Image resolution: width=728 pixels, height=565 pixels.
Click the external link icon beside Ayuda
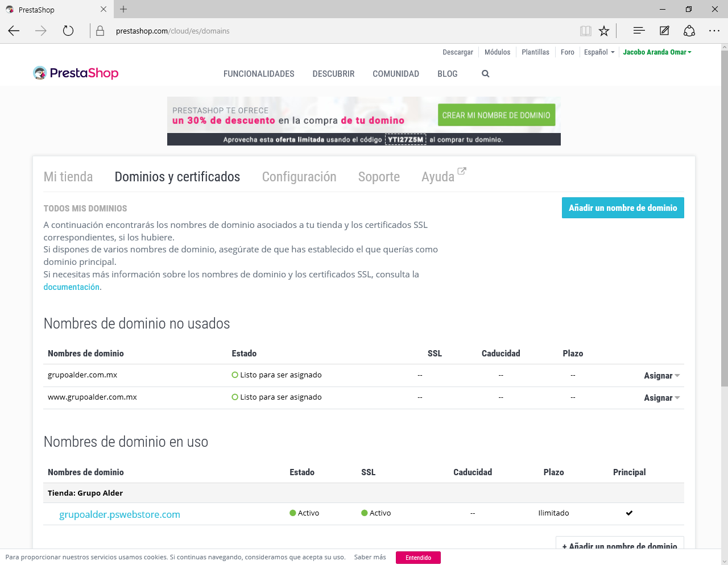coord(462,171)
